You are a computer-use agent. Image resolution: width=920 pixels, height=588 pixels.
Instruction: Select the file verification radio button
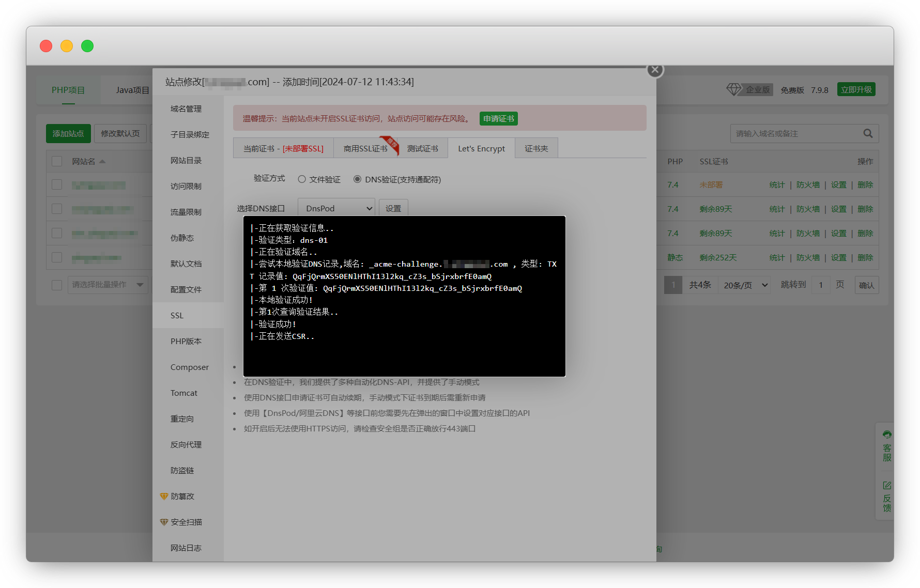[302, 179]
